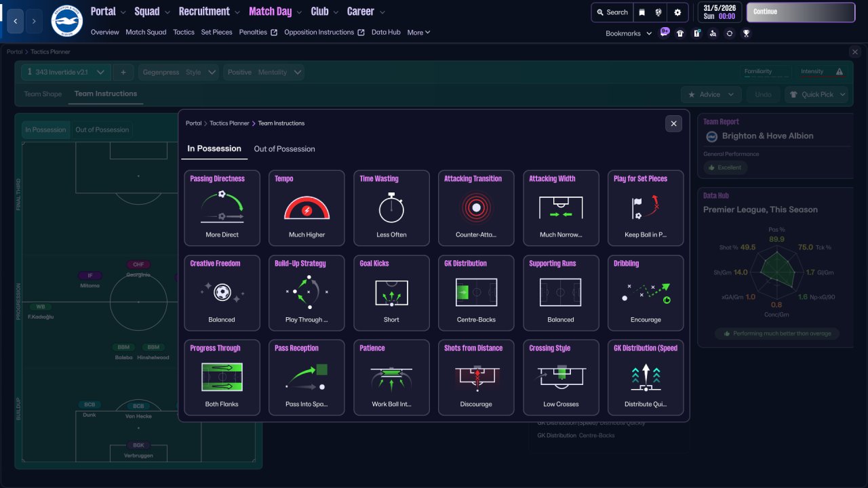The height and width of the screenshot is (488, 868).
Task: Open the Passing Directness instruction card
Action: pos(222,208)
